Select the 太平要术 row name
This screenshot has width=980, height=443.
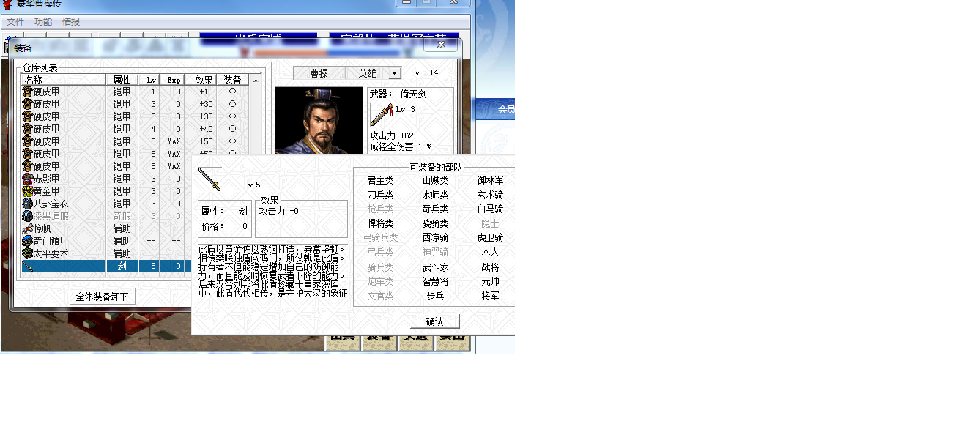51,253
